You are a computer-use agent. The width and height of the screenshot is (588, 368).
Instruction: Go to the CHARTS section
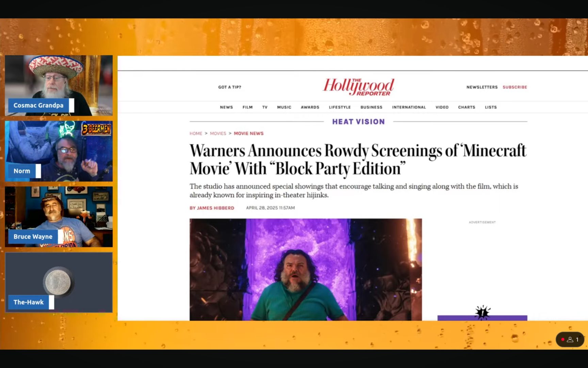pyautogui.click(x=467, y=107)
